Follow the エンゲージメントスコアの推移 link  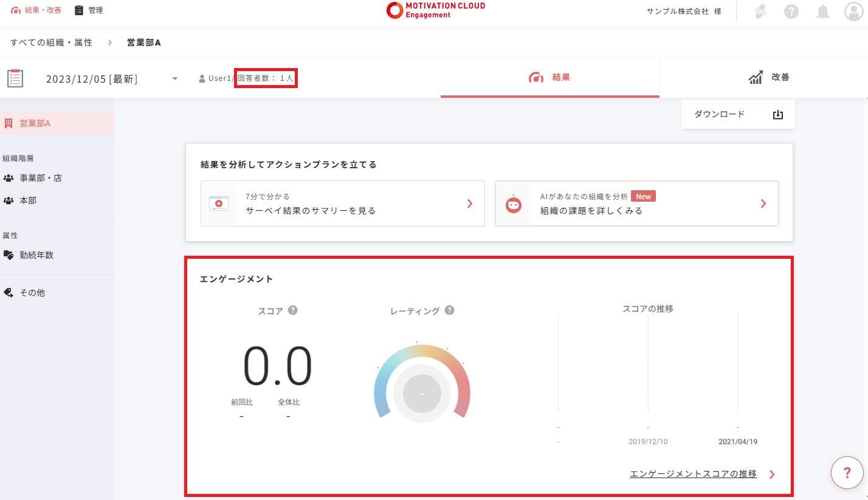coord(693,474)
